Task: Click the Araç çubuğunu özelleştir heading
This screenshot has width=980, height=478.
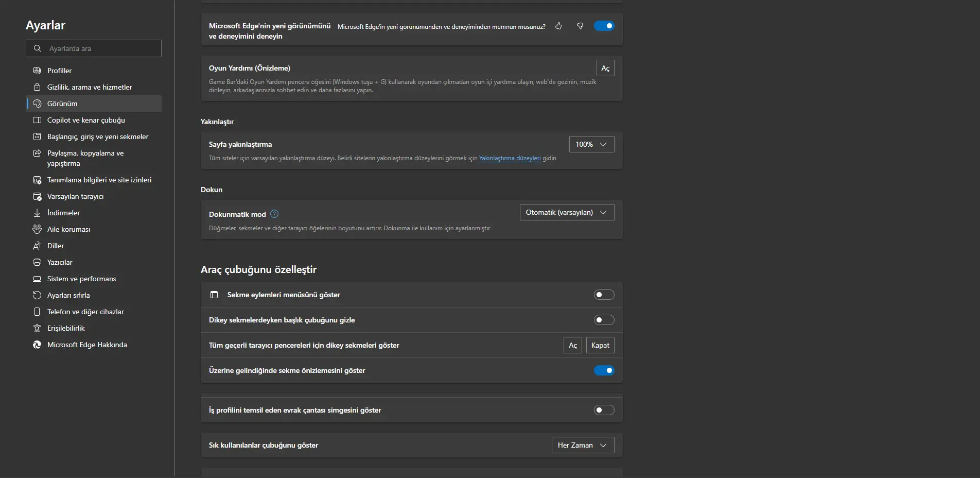Action: (x=258, y=269)
